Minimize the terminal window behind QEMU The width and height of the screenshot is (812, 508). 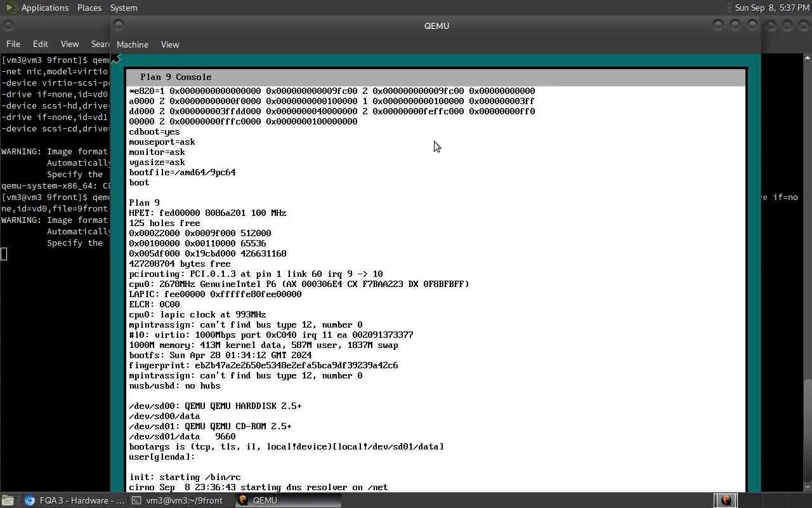771,25
